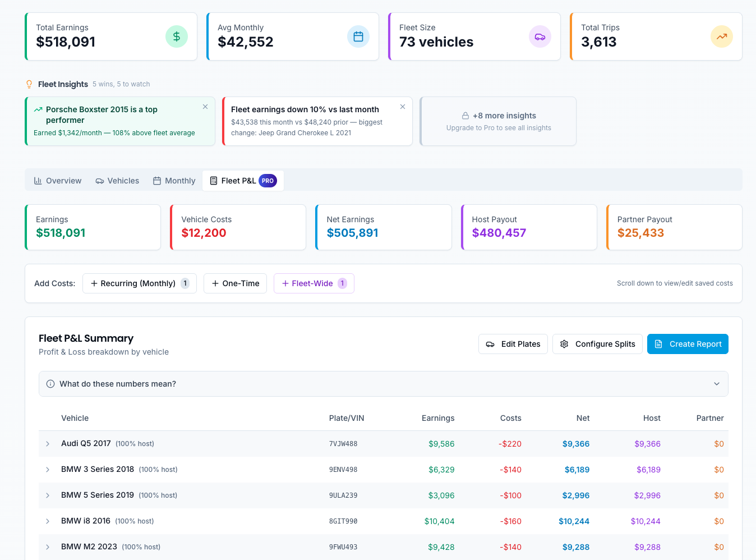Screen dimensions: 756x560
Task: Expand the BMW 3 Series 2018 row
Action: click(48, 470)
